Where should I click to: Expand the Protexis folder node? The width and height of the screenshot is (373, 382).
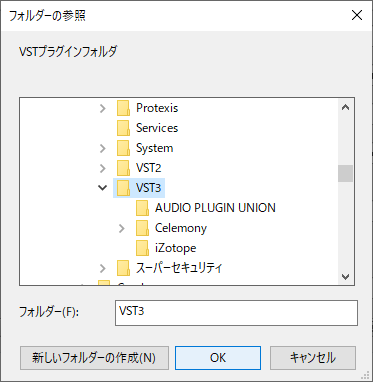pyautogui.click(x=103, y=108)
